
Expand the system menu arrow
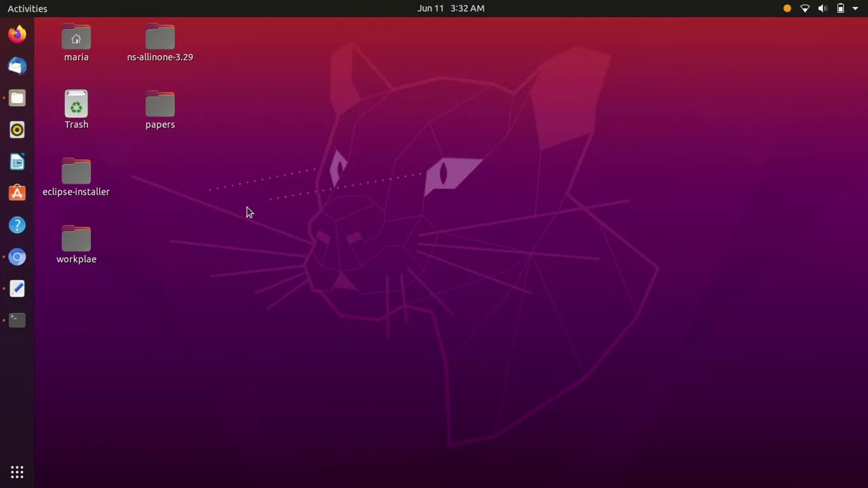tap(855, 9)
